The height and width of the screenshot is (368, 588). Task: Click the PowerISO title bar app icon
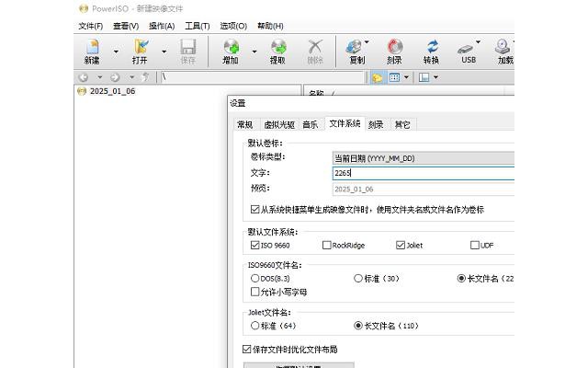tap(84, 8)
